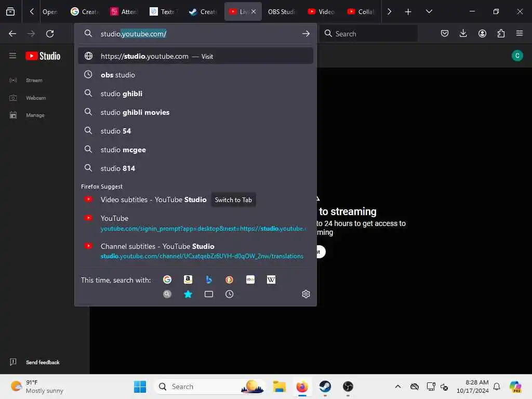532x399 pixels.
Task: Open the Windows Start menu
Action: 140,387
